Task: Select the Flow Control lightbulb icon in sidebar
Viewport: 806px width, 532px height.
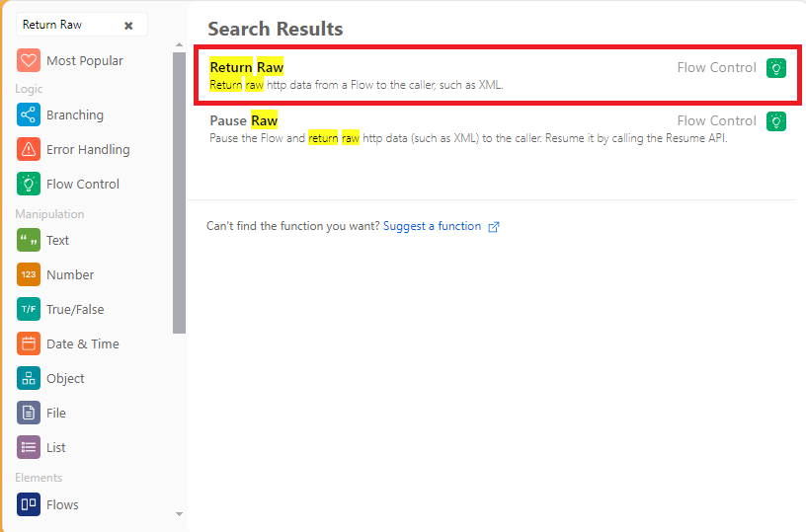Action: [x=29, y=184]
